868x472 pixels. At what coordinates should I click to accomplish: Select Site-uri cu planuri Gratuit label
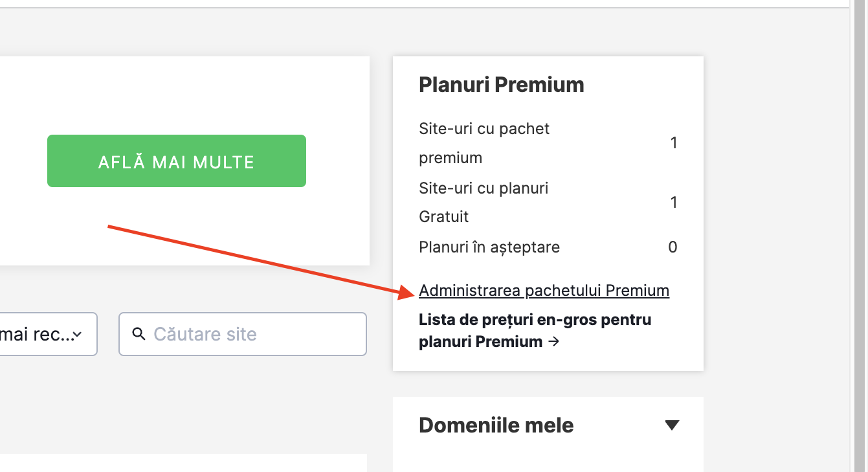point(483,202)
